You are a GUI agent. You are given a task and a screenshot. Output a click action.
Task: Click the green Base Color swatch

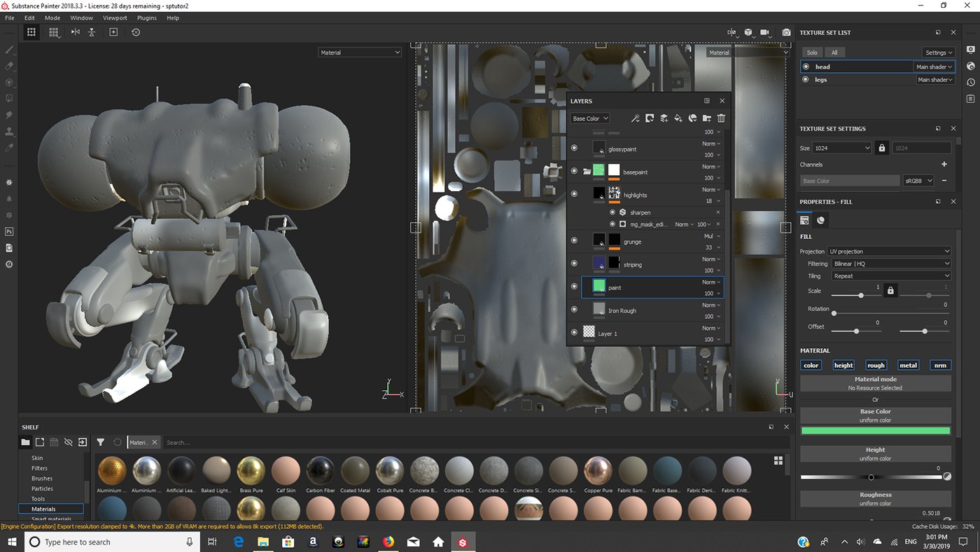875,431
